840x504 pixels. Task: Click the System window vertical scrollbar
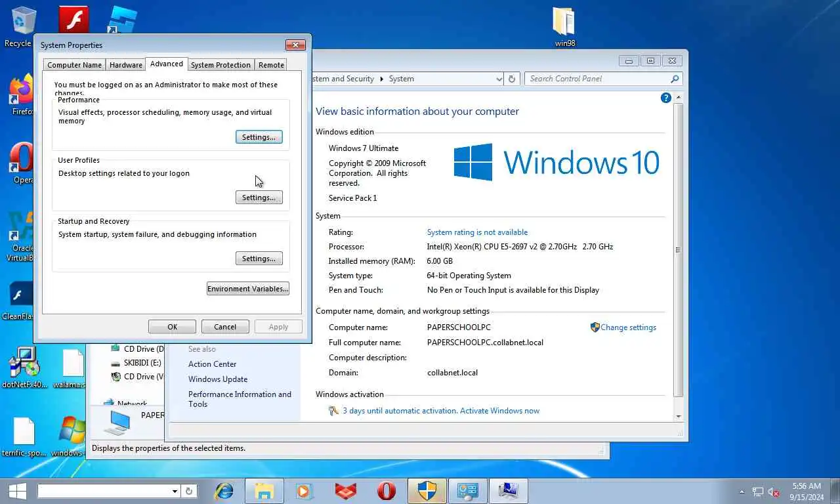[x=678, y=249]
